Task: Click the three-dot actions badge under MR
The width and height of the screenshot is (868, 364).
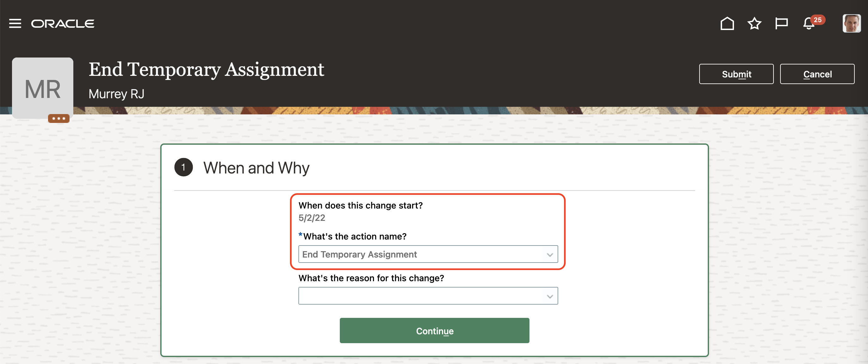Action: (x=58, y=118)
